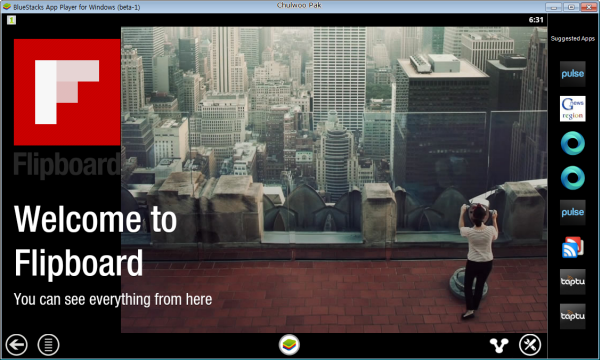600x360 pixels.
Task: Click the BlueStacks title bar icon
Action: click(x=7, y=7)
